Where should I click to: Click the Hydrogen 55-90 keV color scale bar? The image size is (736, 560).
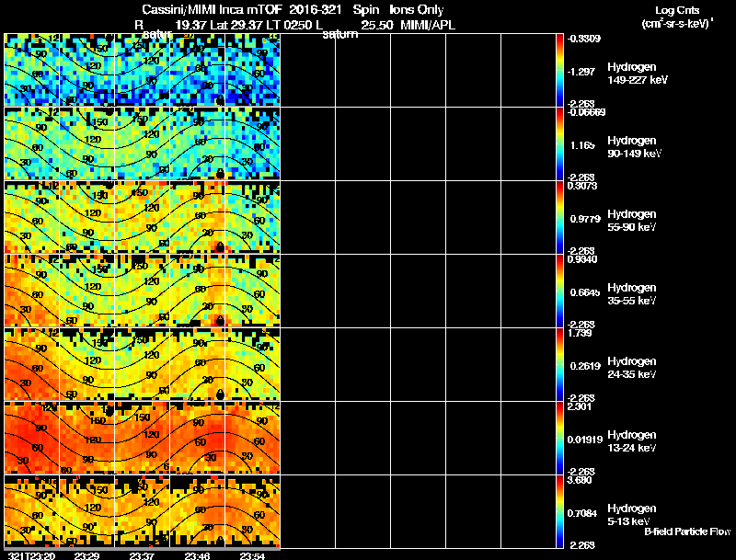(x=559, y=217)
